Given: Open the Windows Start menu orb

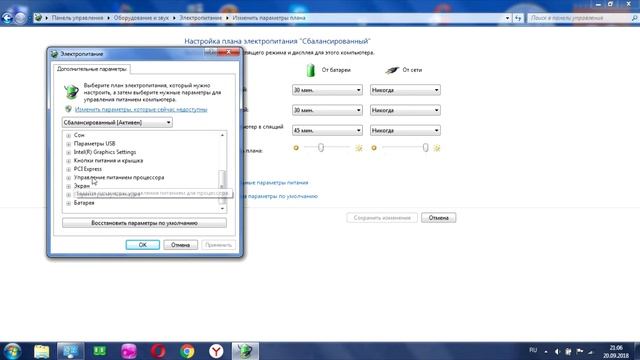Looking at the screenshot, I should (x=12, y=351).
